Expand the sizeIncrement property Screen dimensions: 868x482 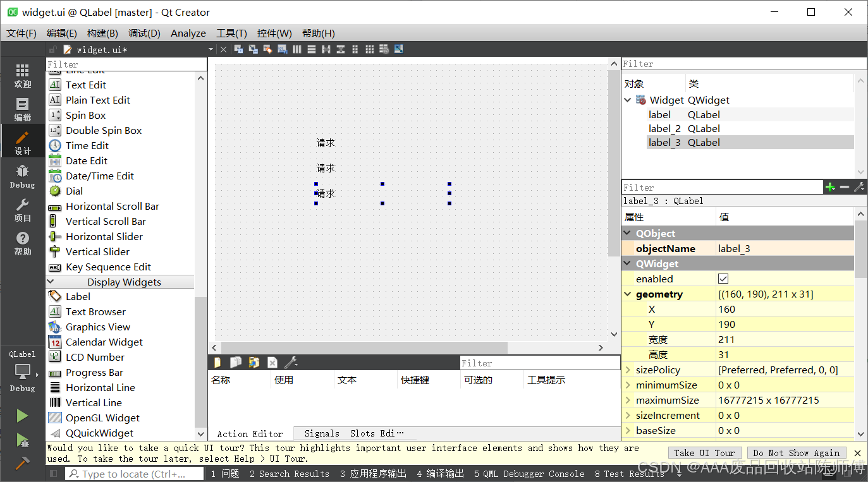[628, 415]
